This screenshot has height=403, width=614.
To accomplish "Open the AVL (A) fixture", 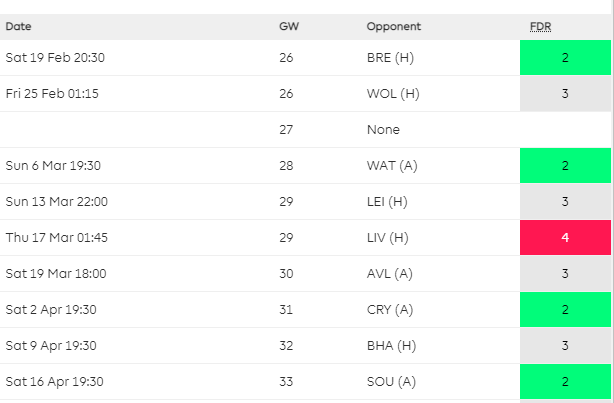I will point(391,273).
